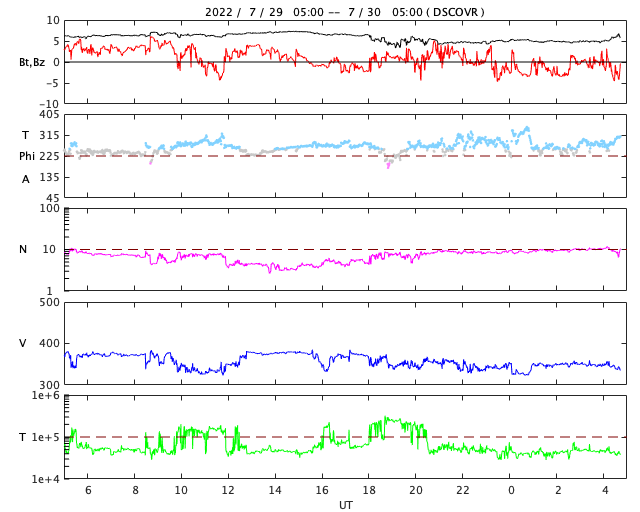640x512 pixels.
Task: Click the 405 value on the Phi axis
Action: pos(49,115)
